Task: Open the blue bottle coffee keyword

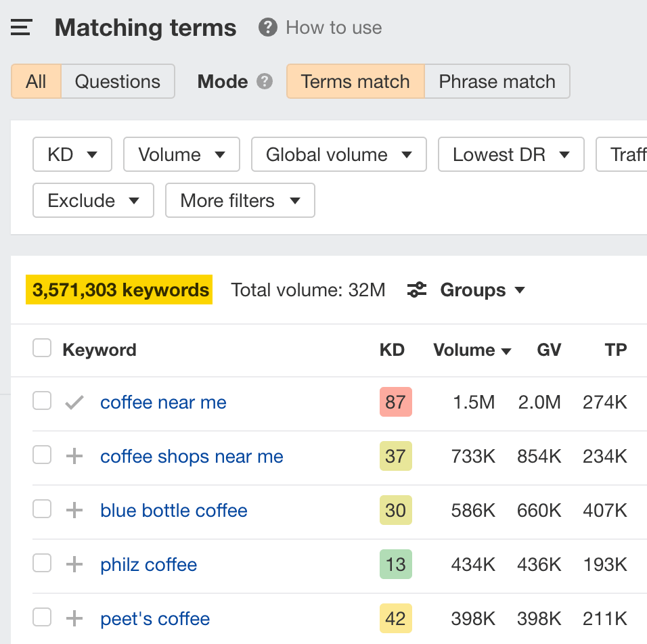Action: click(x=174, y=510)
